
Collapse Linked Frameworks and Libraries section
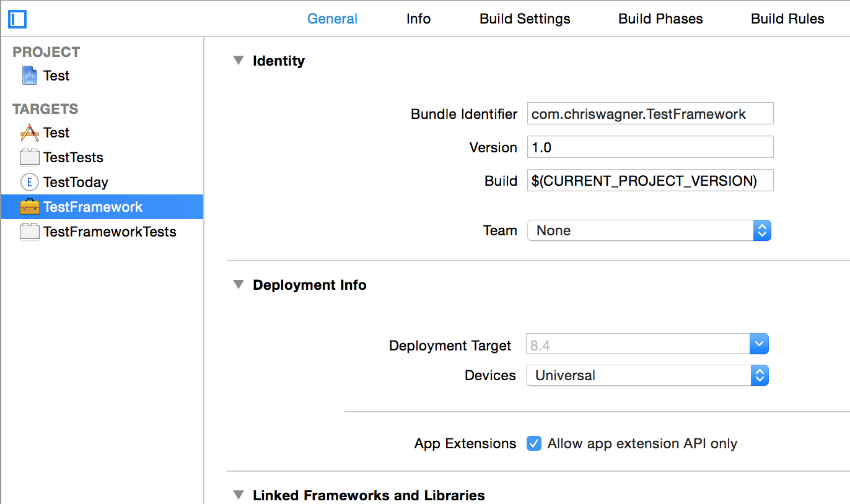pyautogui.click(x=239, y=495)
